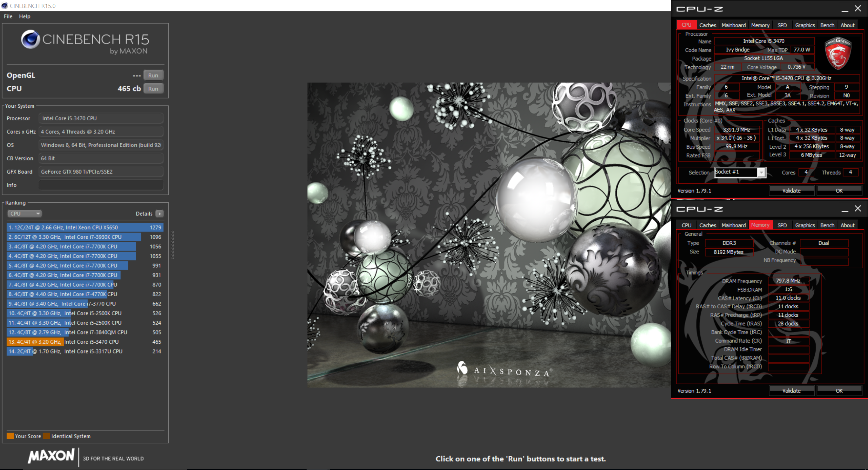Viewport: 868px width, 470px height.
Task: Click the GFX Board field GeForce GTX 980 Ti
Action: [101, 171]
